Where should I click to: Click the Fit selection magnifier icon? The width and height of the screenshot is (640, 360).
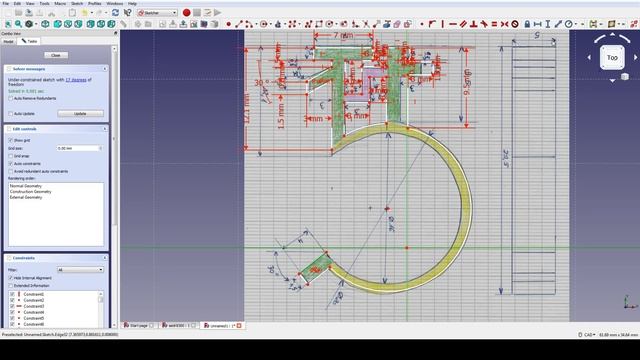[x=18, y=24]
